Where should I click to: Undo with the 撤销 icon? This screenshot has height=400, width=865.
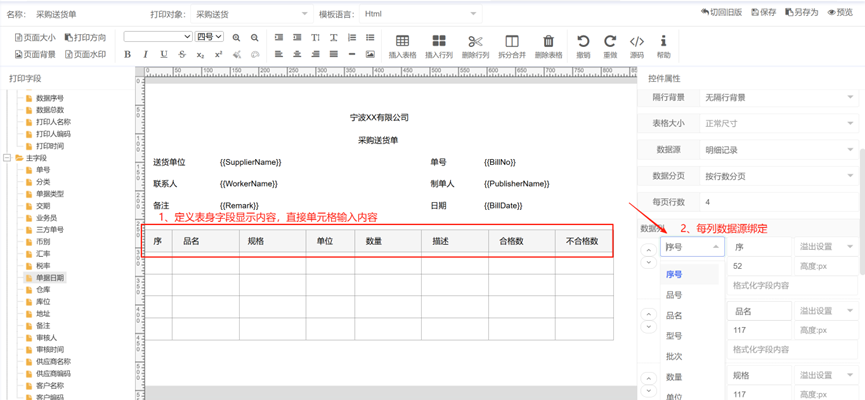pos(583,41)
